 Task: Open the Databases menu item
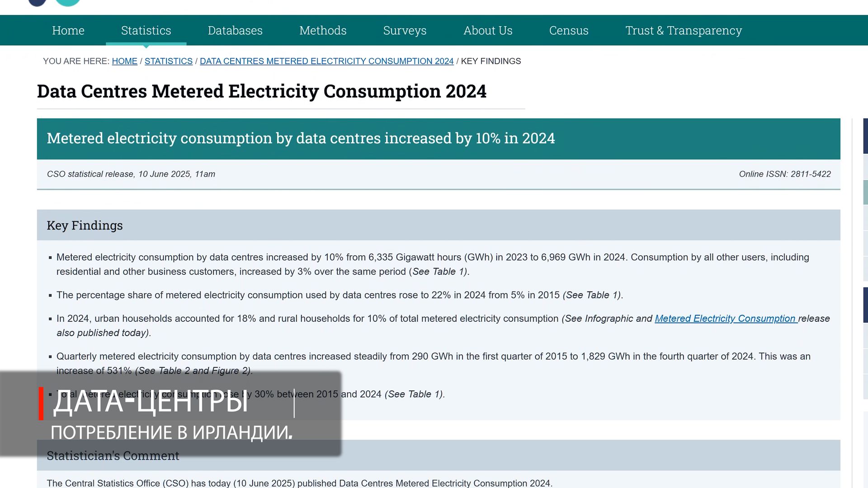[x=235, y=30]
